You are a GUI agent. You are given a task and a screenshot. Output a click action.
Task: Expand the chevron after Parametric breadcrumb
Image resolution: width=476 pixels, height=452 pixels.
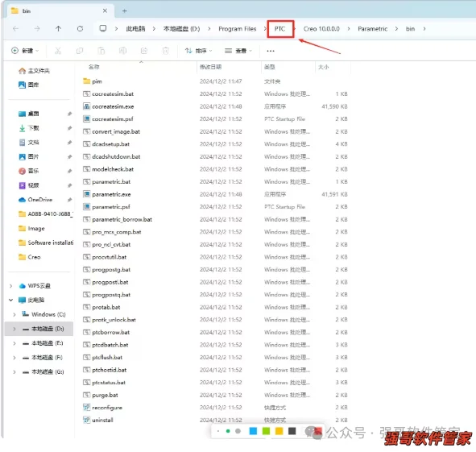click(x=396, y=29)
